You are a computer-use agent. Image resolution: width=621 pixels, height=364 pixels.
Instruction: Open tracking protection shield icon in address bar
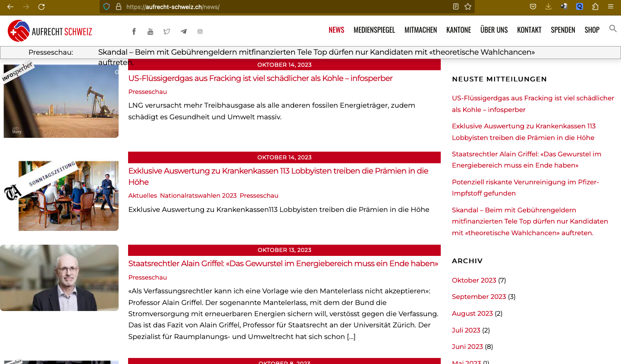(x=107, y=7)
